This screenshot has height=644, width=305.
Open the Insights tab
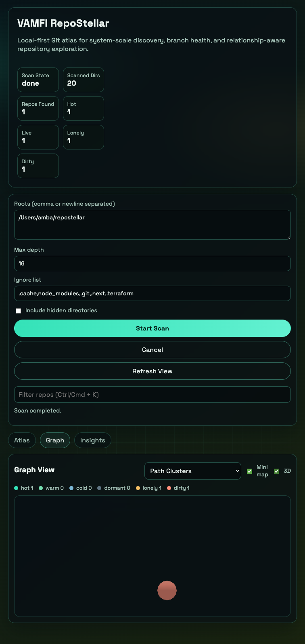[x=92, y=440]
